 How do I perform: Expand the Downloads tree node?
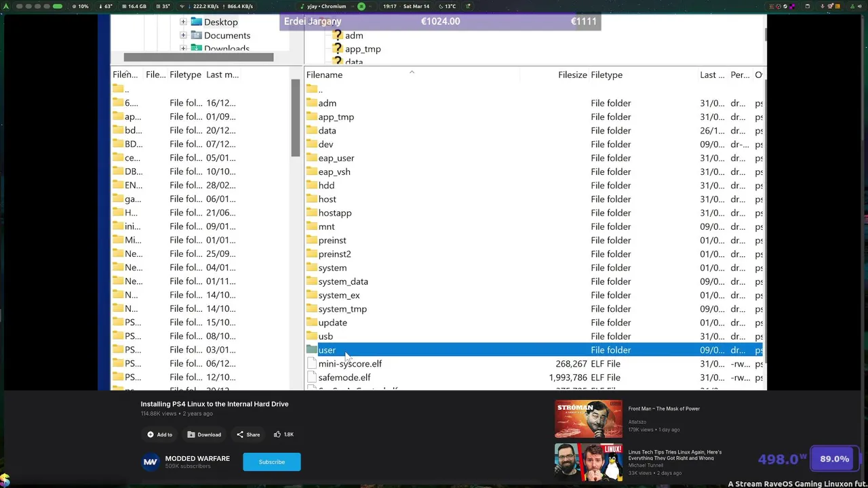tap(183, 48)
